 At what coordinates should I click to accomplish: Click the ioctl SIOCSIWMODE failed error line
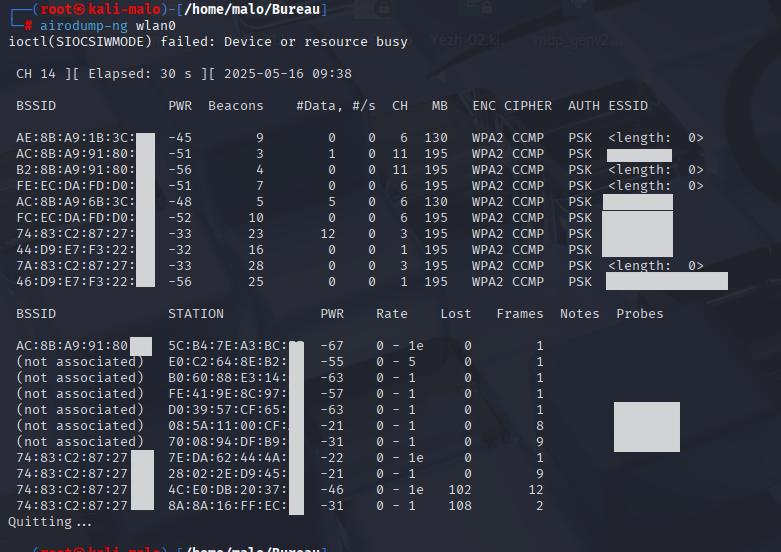[208, 42]
